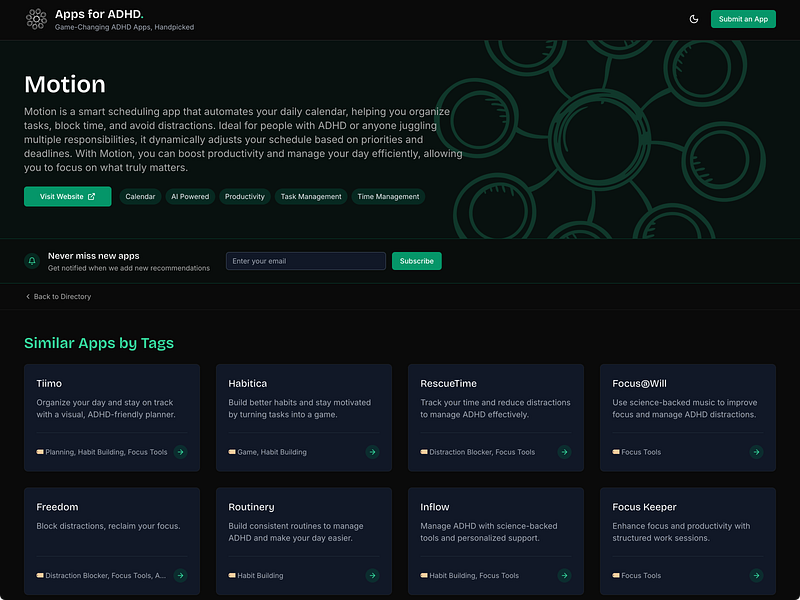Click the back chevron beside Back to Directory

[x=28, y=296]
